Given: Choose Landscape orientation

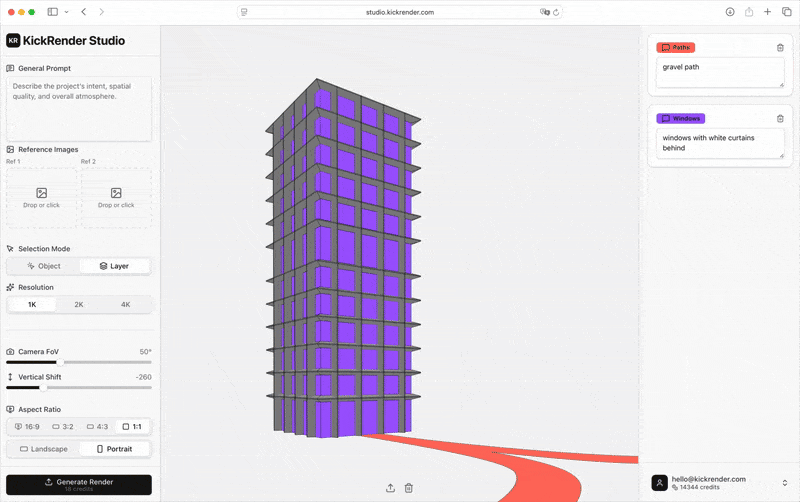Looking at the screenshot, I should point(44,449).
